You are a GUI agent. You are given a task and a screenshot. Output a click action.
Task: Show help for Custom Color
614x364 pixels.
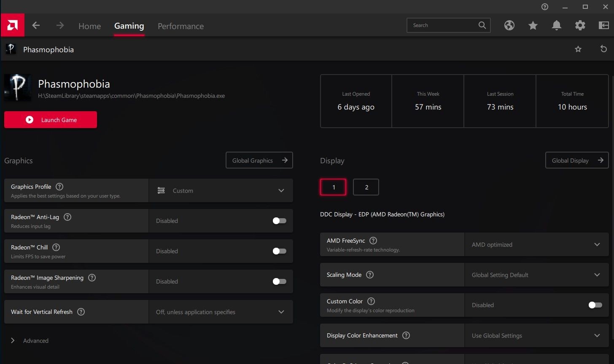[x=371, y=301]
